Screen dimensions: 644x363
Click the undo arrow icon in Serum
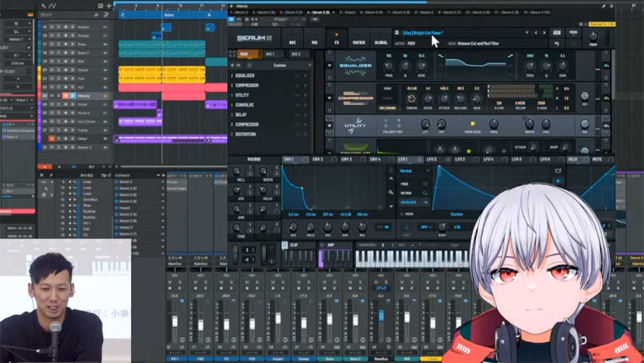point(557,44)
